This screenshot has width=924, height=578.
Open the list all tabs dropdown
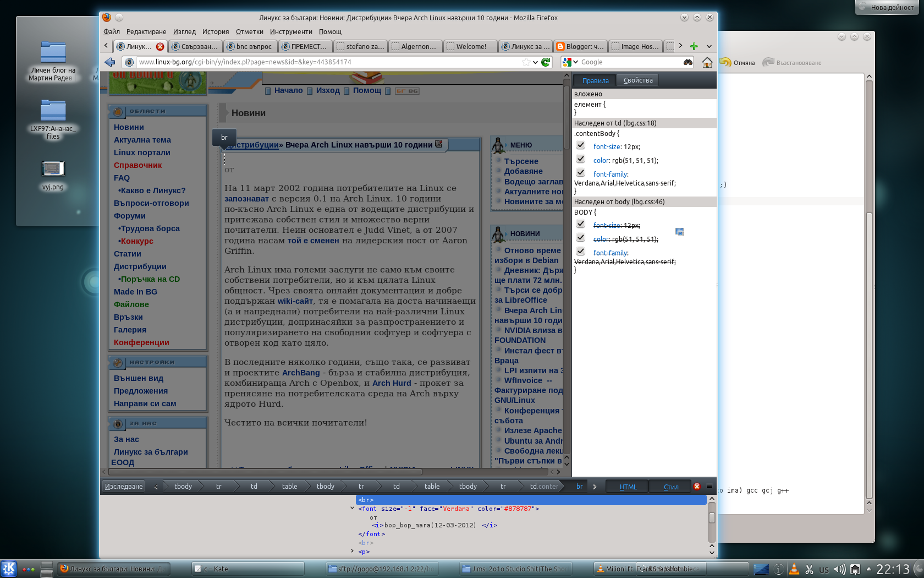point(709,46)
